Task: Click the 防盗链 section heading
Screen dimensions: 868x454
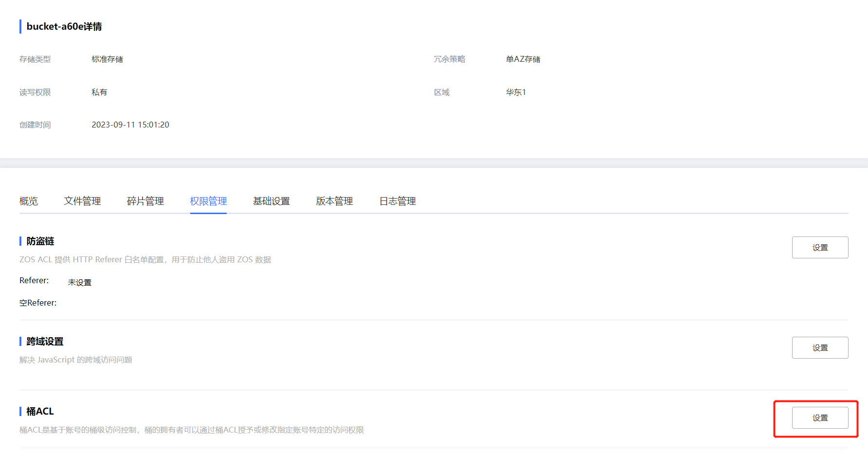Action: (40, 241)
